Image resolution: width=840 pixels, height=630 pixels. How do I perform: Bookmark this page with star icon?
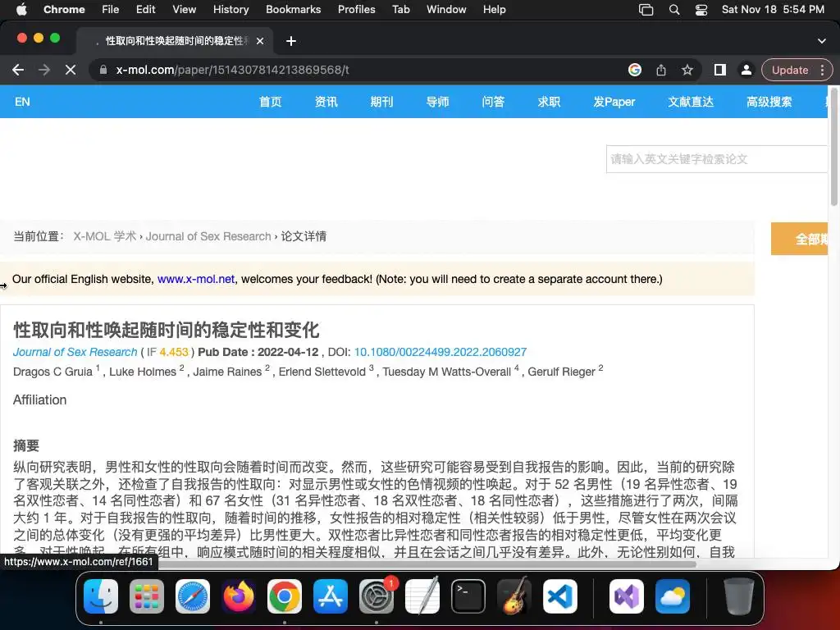tap(687, 71)
